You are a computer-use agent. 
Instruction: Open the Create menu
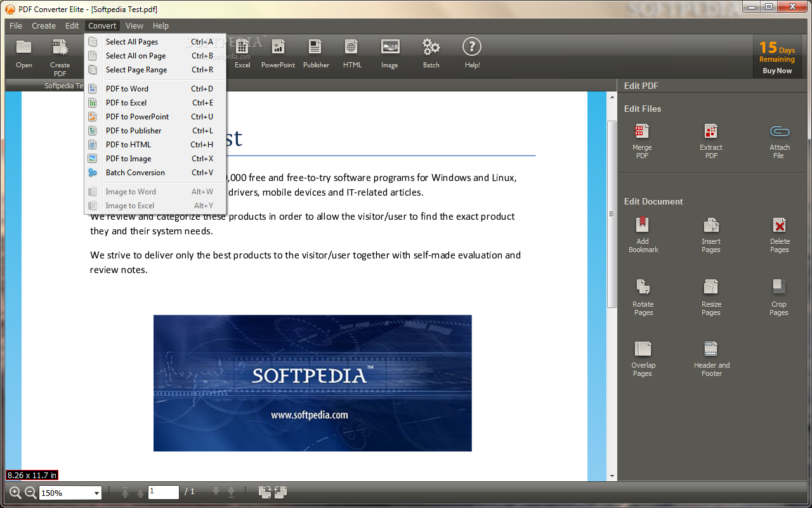(x=44, y=26)
